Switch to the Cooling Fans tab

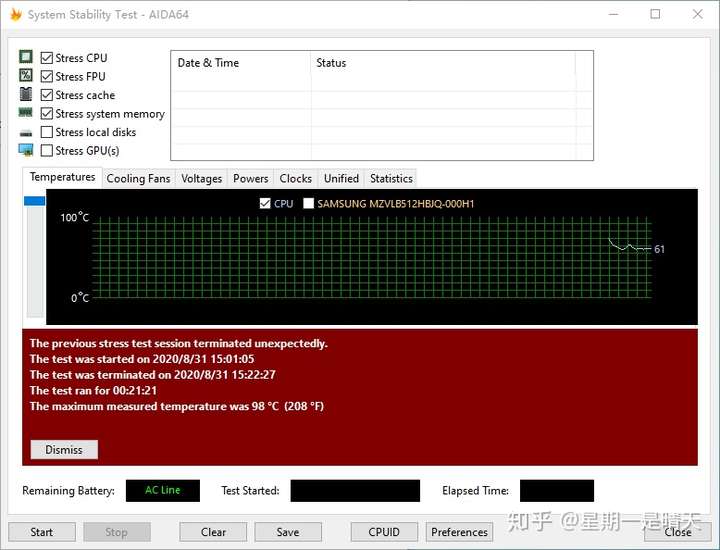click(x=138, y=179)
